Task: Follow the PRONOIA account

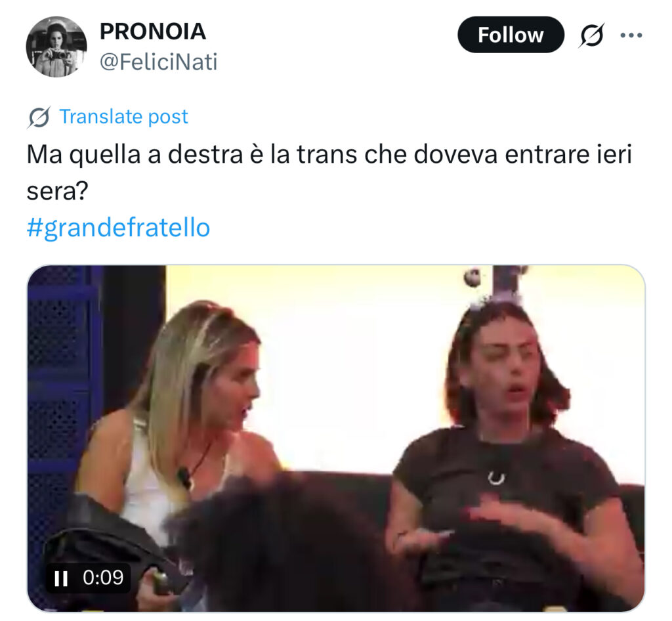Action: tap(511, 35)
